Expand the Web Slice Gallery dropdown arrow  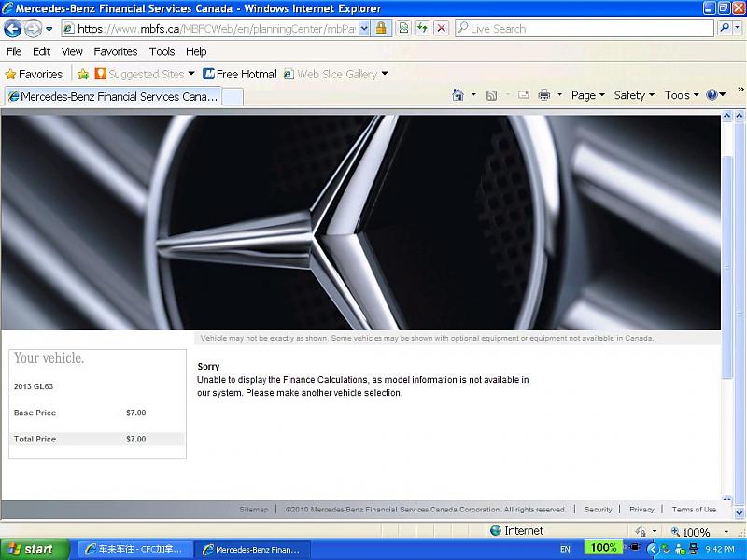coord(385,74)
